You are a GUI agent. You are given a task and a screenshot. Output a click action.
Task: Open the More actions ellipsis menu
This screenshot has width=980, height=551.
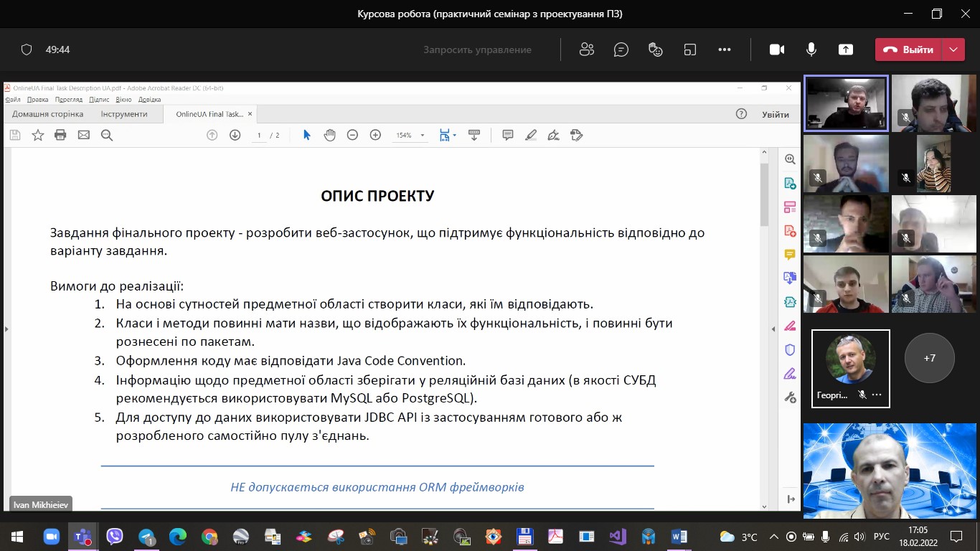[x=725, y=50]
